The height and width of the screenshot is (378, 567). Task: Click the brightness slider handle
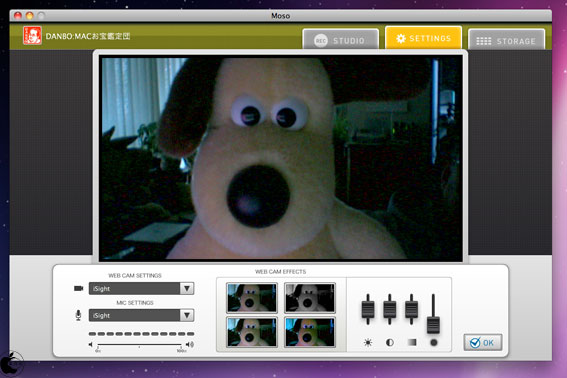[x=368, y=309]
